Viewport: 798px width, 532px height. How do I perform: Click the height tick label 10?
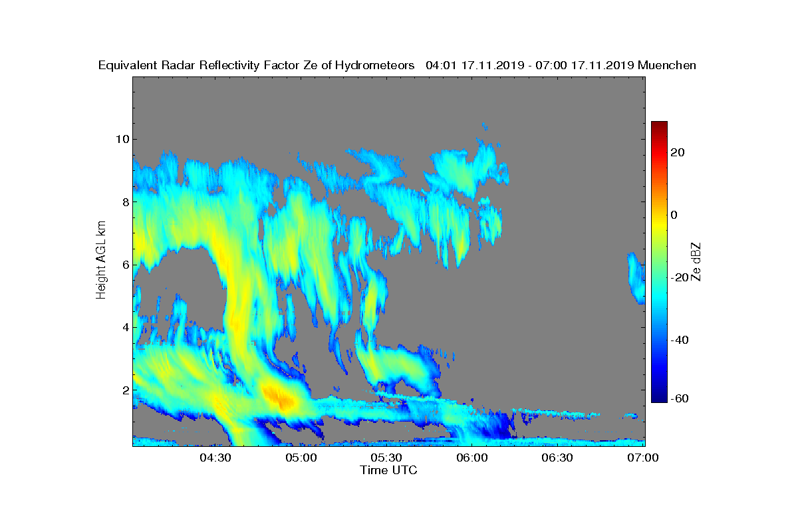[x=122, y=139]
